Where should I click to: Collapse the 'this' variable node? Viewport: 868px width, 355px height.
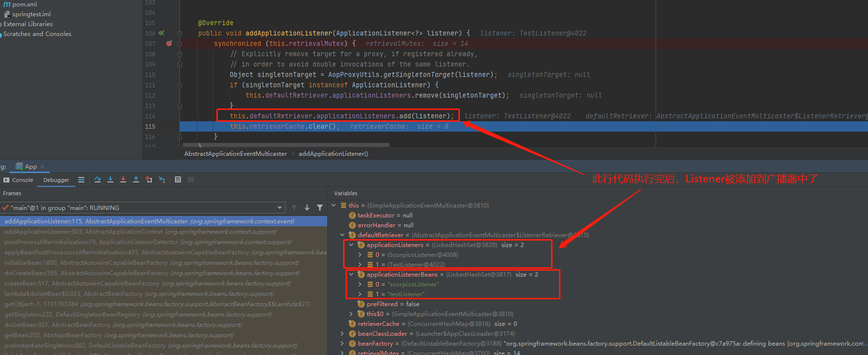(334, 205)
